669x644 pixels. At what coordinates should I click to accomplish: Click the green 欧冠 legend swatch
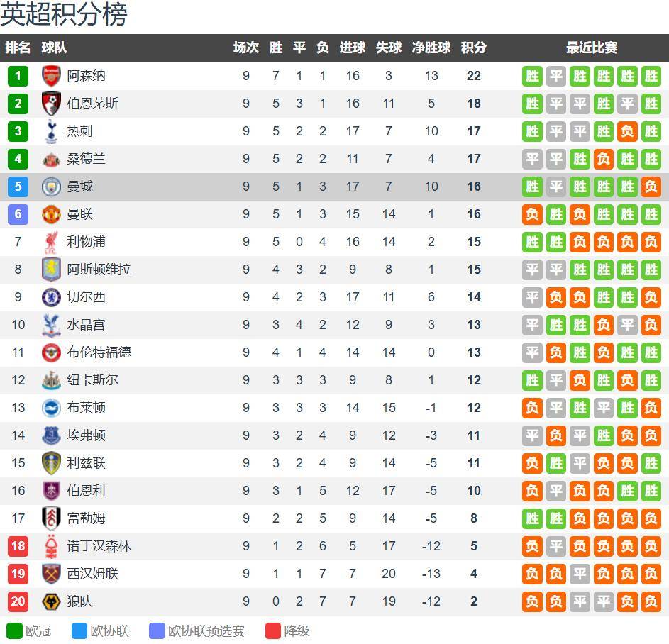pos(14,631)
